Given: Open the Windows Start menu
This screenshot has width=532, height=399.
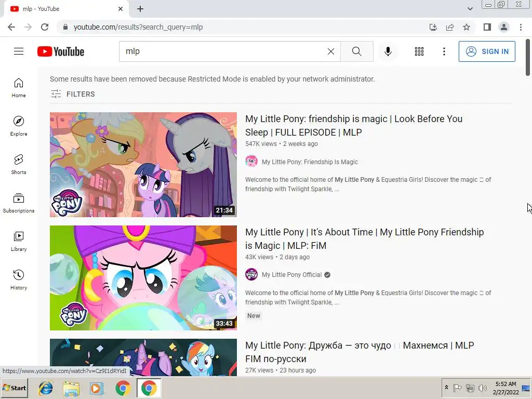Looking at the screenshot, I should tap(14, 388).
